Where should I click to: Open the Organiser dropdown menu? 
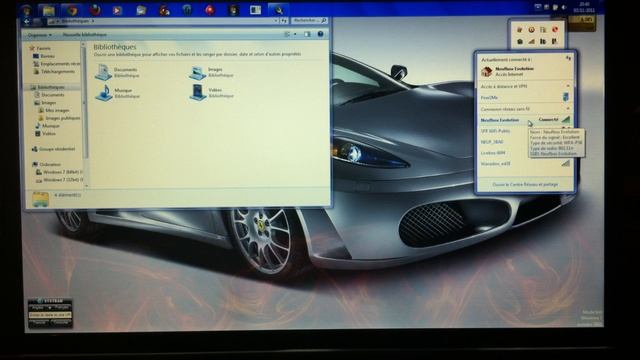40,35
